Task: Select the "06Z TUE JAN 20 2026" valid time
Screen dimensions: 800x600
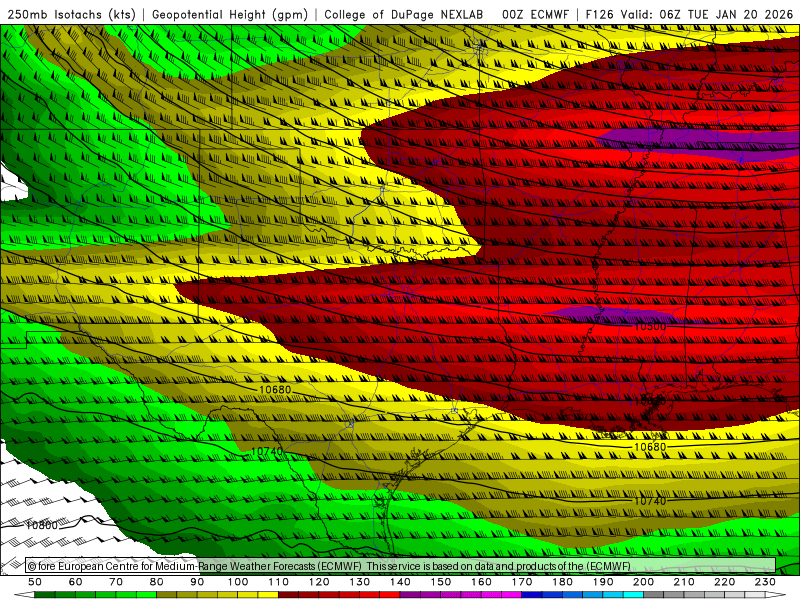Action: click(x=726, y=14)
